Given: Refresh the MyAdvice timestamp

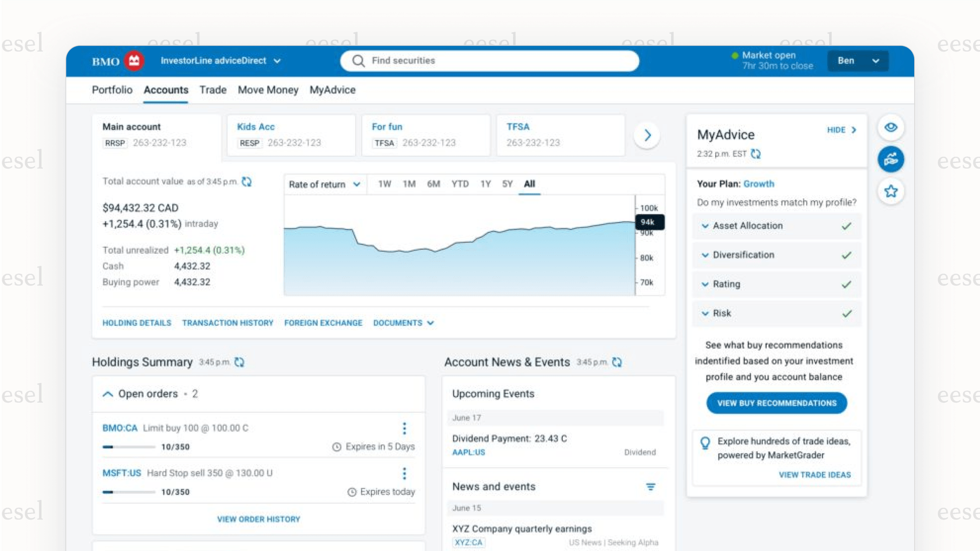Looking at the screenshot, I should click(755, 154).
